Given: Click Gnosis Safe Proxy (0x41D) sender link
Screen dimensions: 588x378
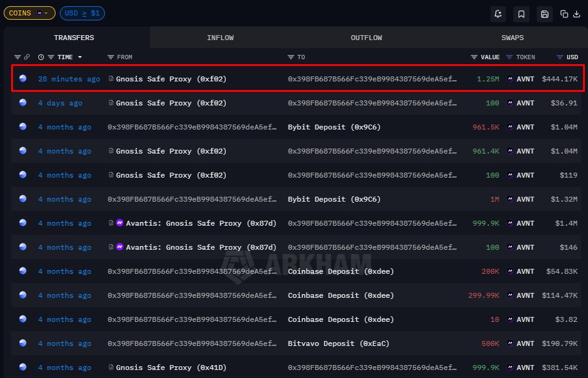Looking at the screenshot, I should [x=171, y=368].
